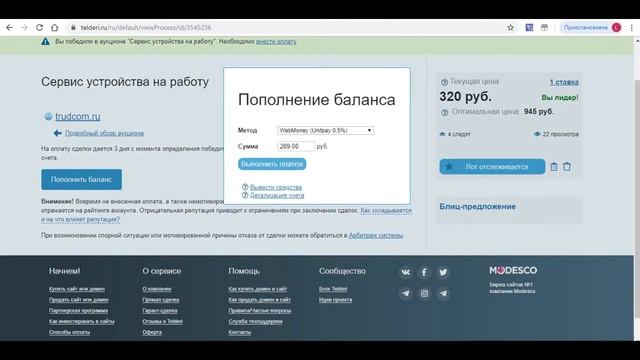Click the help icon next to 'Оптимальная цена'
Image resolution: width=640 pixels, height=360 pixels.
[x=444, y=112]
